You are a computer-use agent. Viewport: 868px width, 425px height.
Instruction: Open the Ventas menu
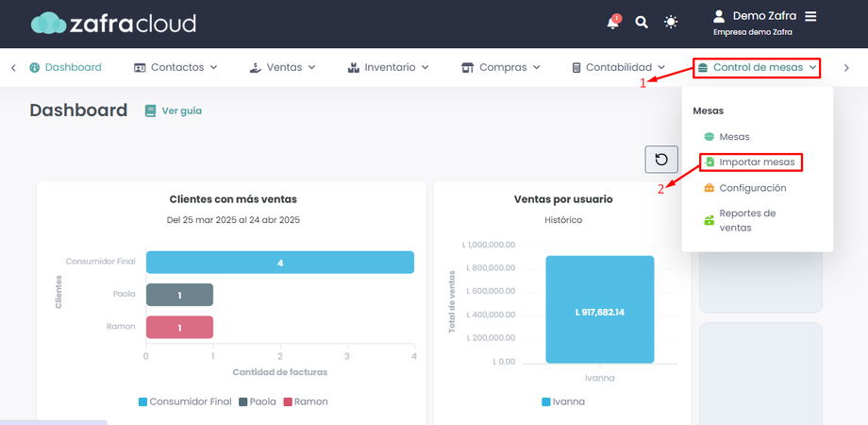[282, 68]
